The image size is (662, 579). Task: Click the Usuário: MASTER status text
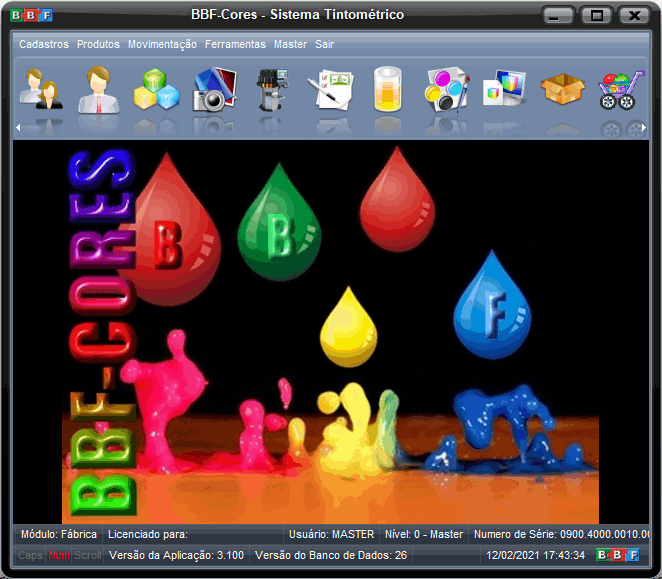(x=331, y=534)
